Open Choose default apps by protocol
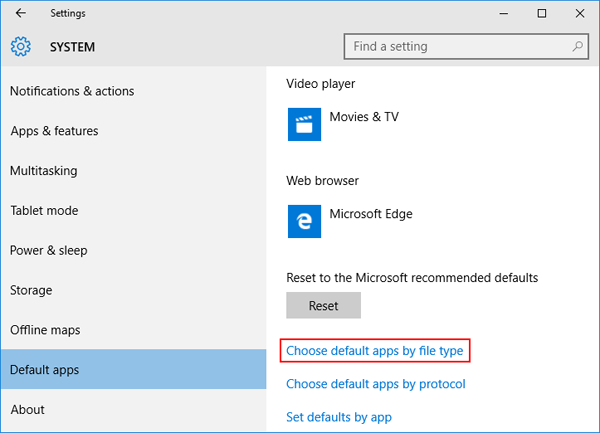This screenshot has height=433, width=600. 375,384
